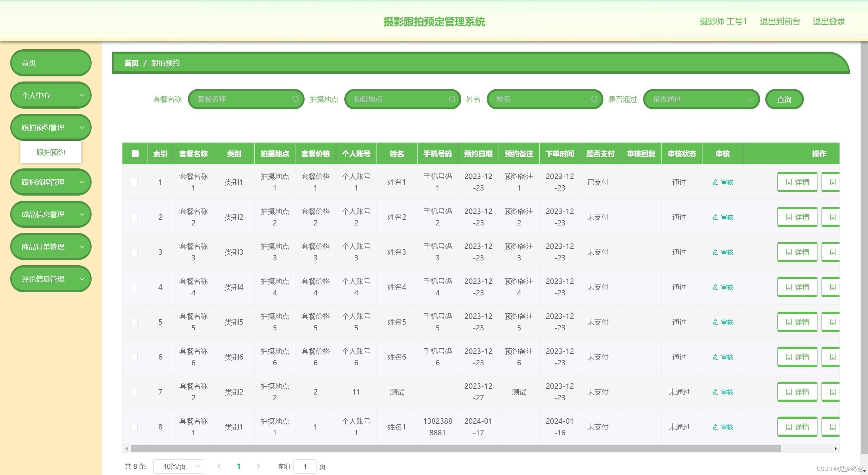The width and height of the screenshot is (868, 475).
Task: Click right arrow of horizontal table scrollbar
Action: pos(835,449)
